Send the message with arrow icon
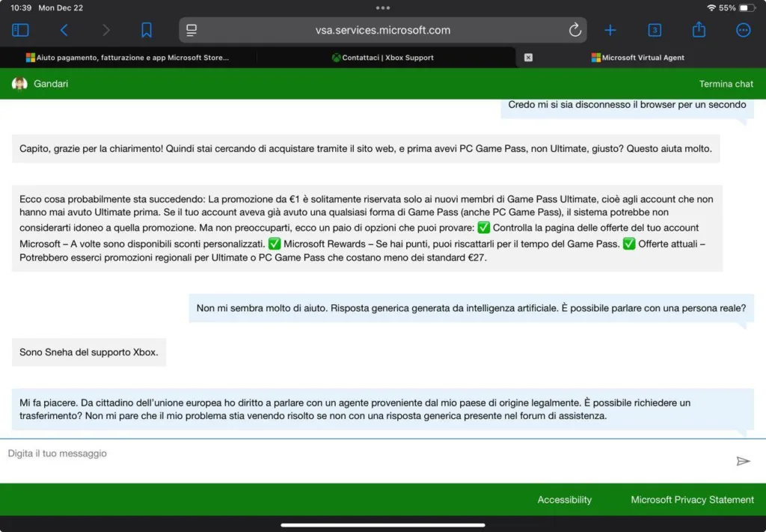Screen dimensions: 766x532 tap(743, 461)
